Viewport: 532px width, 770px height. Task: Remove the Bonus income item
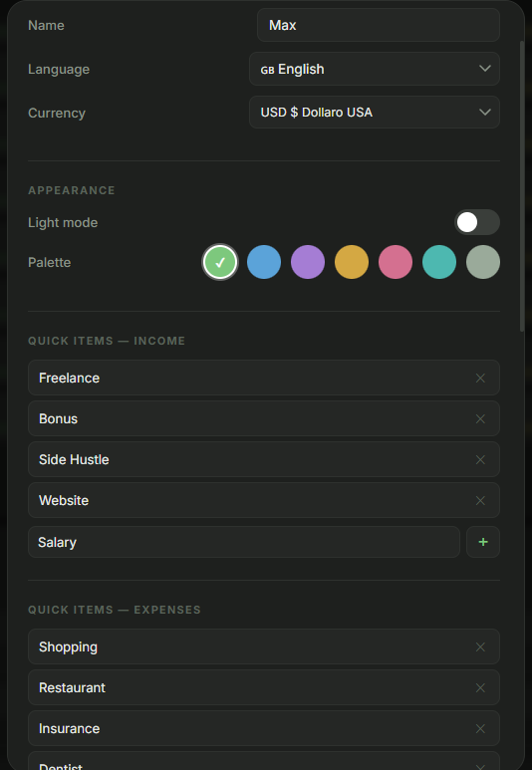(480, 418)
